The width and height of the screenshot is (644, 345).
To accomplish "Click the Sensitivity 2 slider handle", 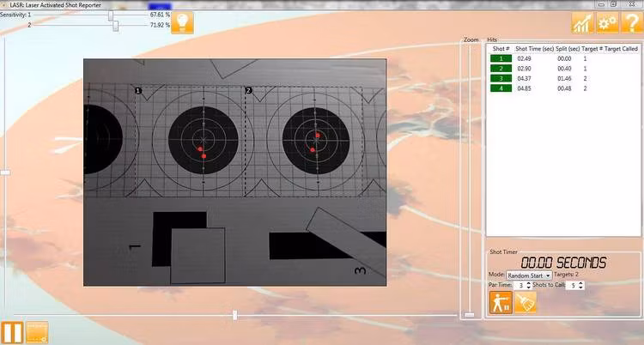I will 115,26.
